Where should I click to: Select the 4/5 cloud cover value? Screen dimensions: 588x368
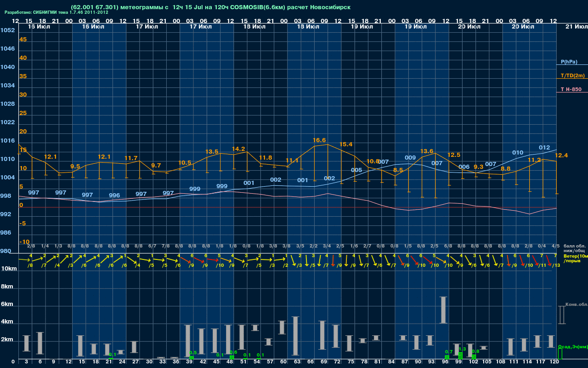coord(556,246)
